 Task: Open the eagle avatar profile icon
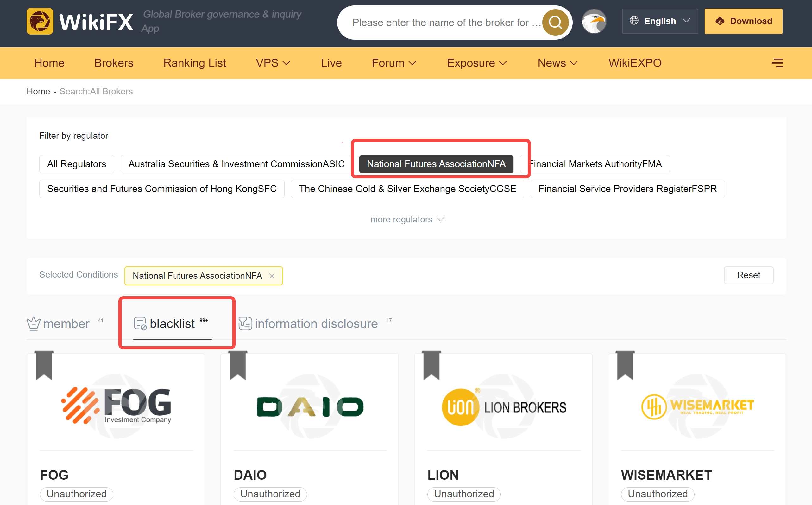(x=594, y=21)
